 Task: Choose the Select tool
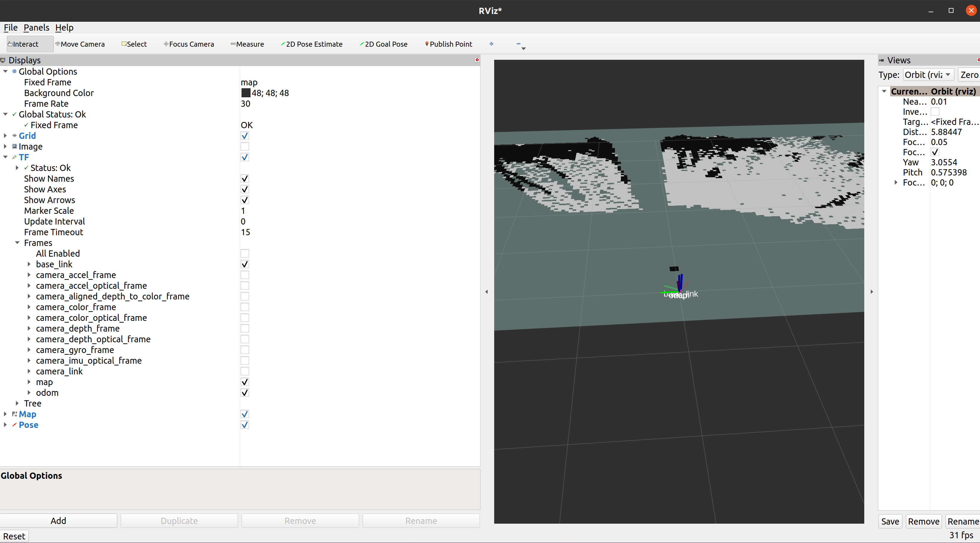[x=134, y=44]
